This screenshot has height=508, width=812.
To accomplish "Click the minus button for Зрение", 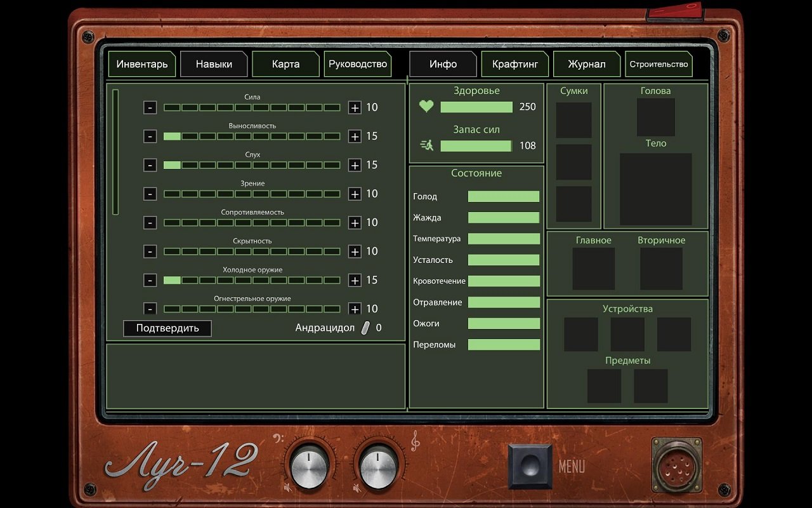I will pos(150,194).
